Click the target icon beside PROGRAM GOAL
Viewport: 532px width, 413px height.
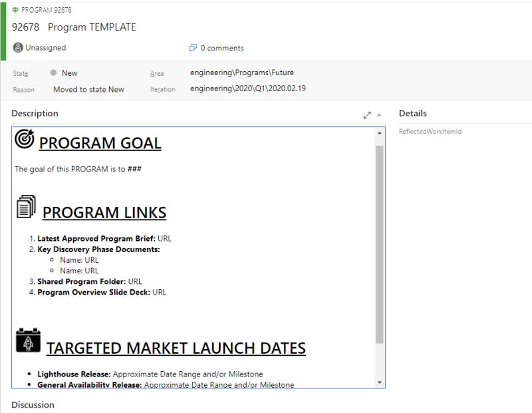pos(23,140)
